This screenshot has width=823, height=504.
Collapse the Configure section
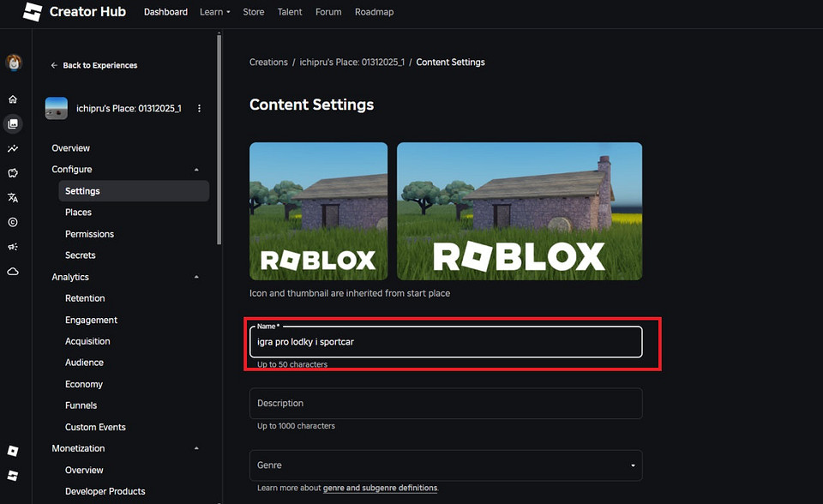pos(196,170)
